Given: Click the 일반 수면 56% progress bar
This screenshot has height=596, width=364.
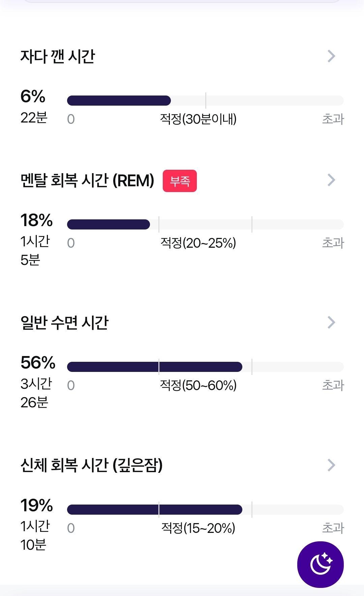Looking at the screenshot, I should coord(205,367).
